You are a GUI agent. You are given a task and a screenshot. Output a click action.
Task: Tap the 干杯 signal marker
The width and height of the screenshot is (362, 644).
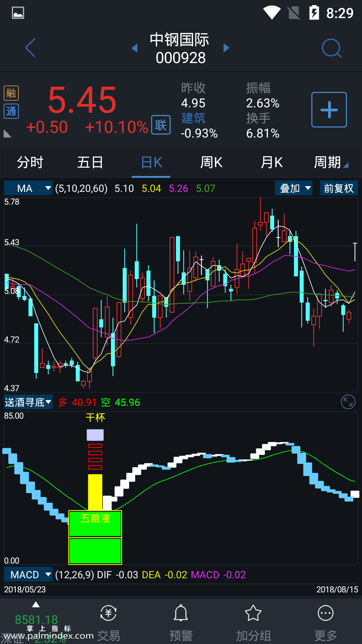tap(95, 417)
